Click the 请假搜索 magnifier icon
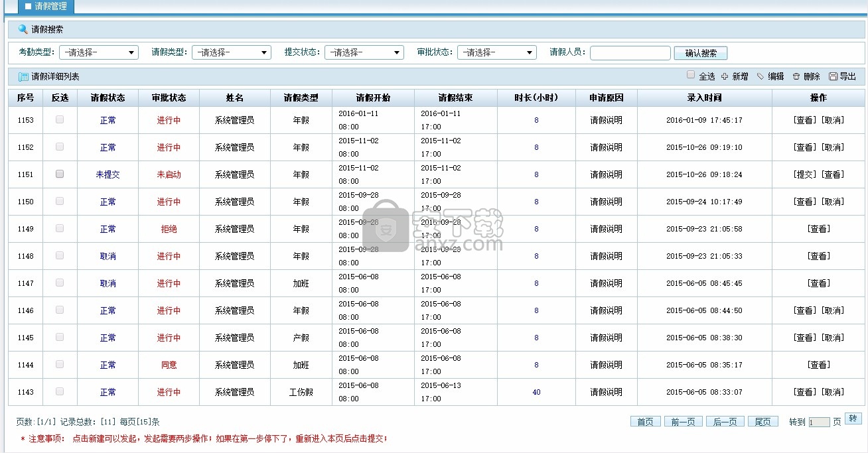Screen dimensions: 868x453 [x=23, y=29]
